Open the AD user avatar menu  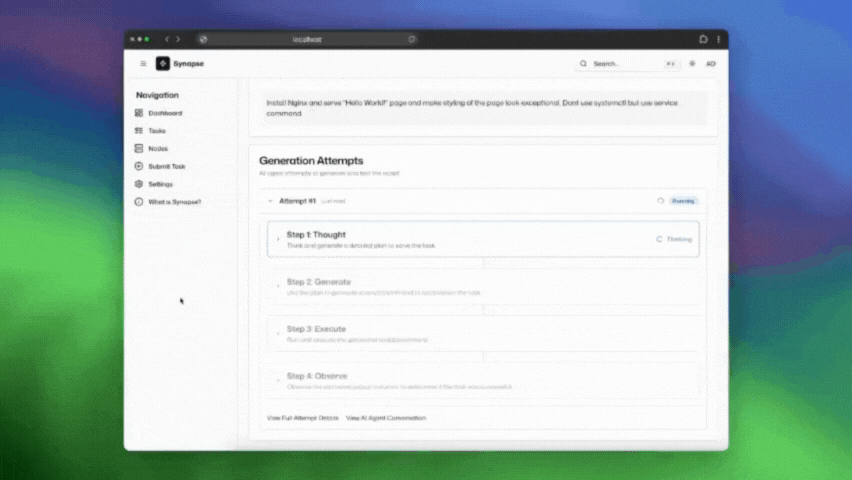710,63
